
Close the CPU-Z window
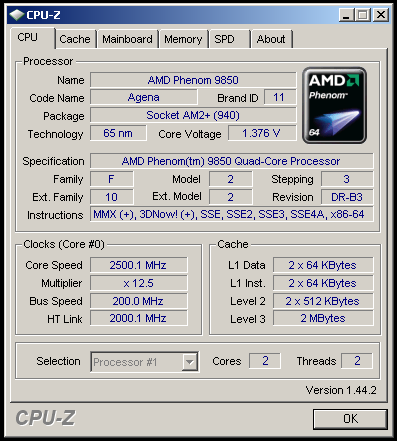381,15
